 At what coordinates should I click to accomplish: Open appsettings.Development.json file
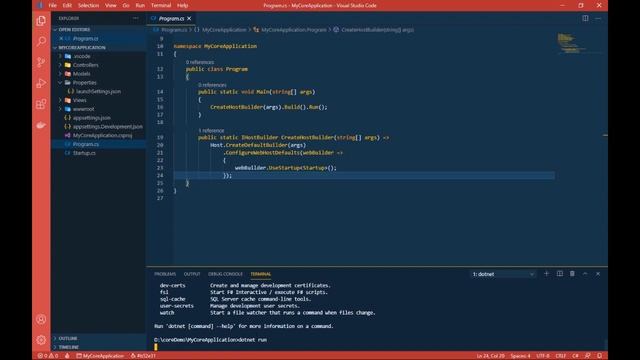(98, 127)
